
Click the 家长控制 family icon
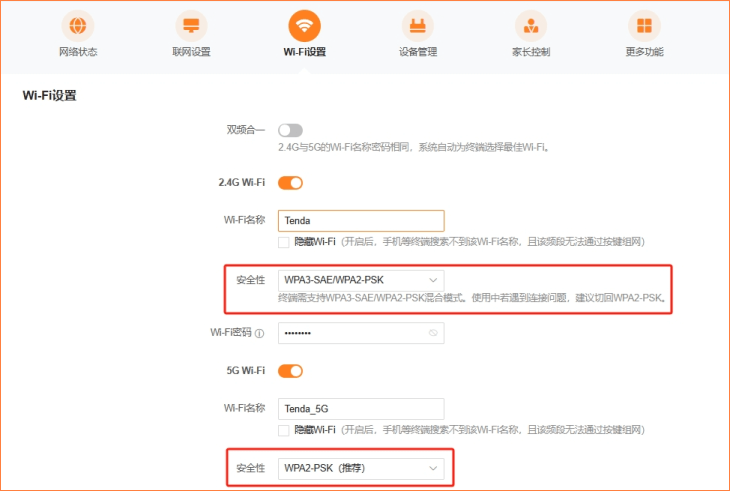coord(531,25)
